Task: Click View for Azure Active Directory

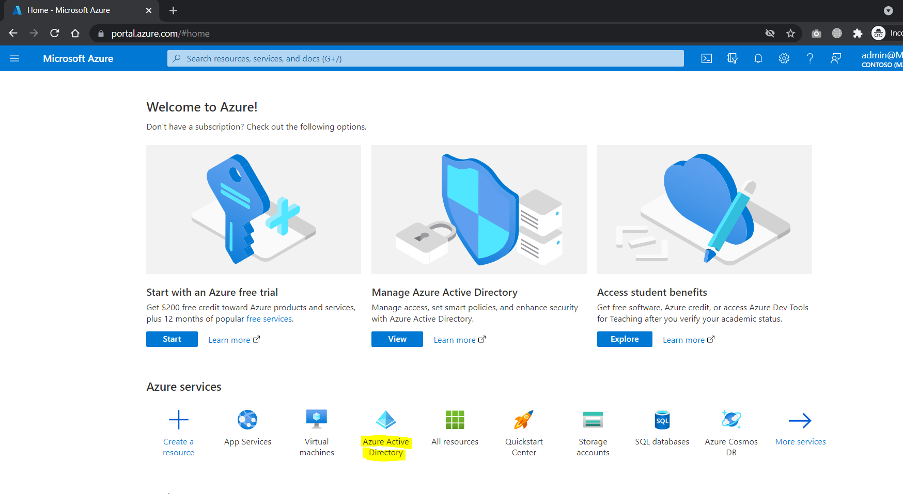Action: (x=397, y=339)
